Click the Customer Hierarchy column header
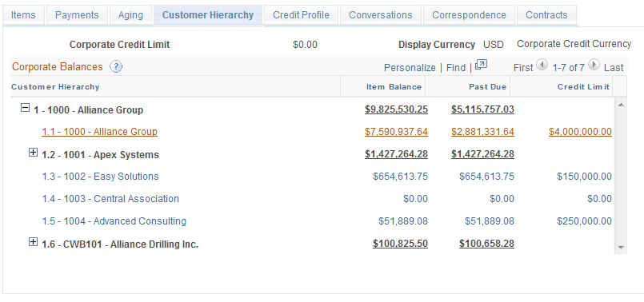 click(x=55, y=87)
